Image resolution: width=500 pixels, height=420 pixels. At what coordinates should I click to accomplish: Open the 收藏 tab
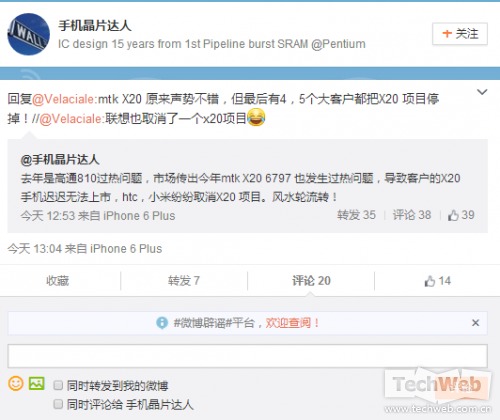(x=57, y=281)
